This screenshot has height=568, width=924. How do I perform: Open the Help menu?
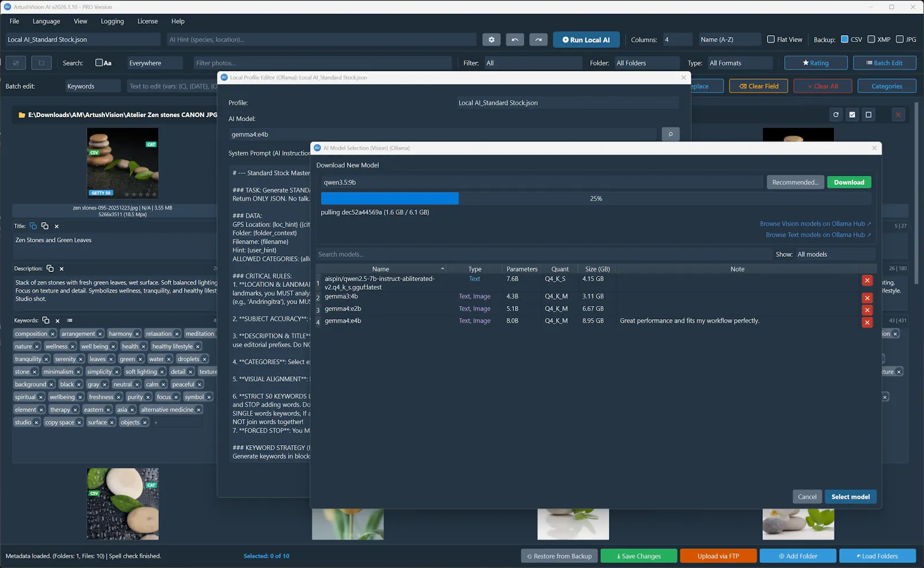pos(178,21)
